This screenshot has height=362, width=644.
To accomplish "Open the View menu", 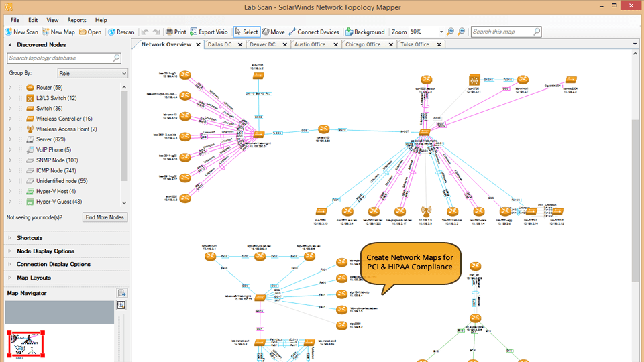I will (52, 20).
